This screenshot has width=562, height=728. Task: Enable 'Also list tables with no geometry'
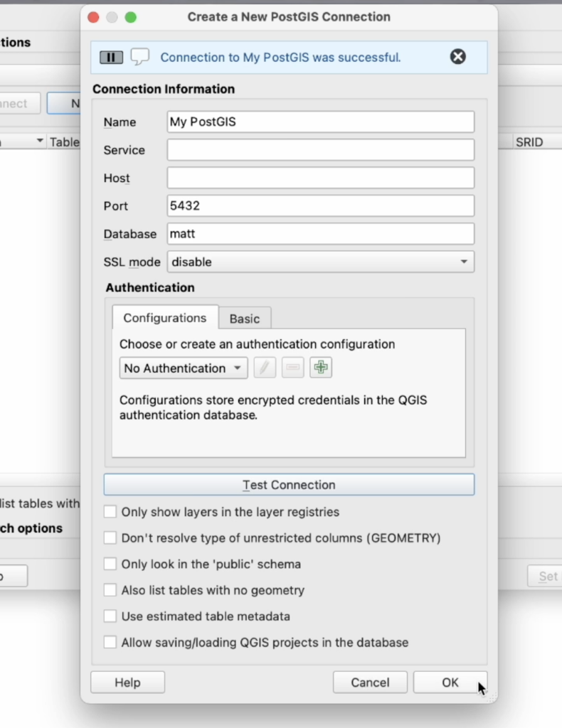coord(110,589)
